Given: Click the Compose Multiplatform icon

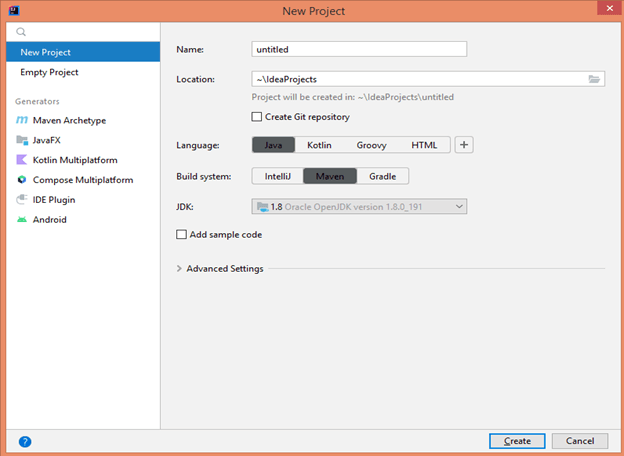Looking at the screenshot, I should point(22,179).
